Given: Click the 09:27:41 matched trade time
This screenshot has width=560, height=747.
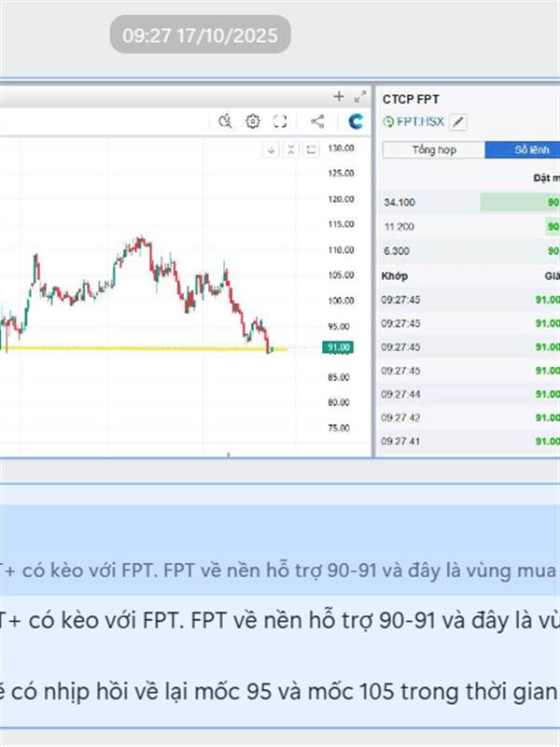Looking at the screenshot, I should click(400, 441).
